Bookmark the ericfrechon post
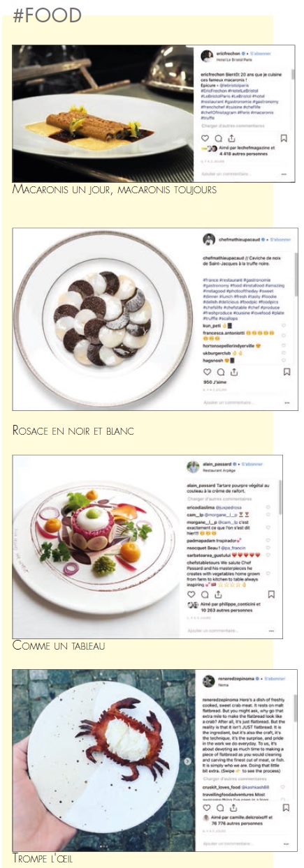 pyautogui.click(x=284, y=138)
